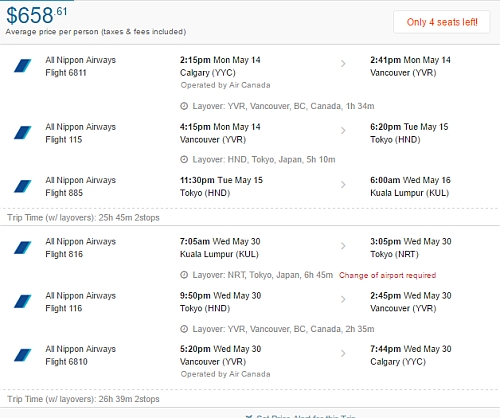Screen dimensions: 500x418
Task: Click the arrow between Kuala Lumpur and Tokyo NRT
Action: pyautogui.click(x=343, y=246)
